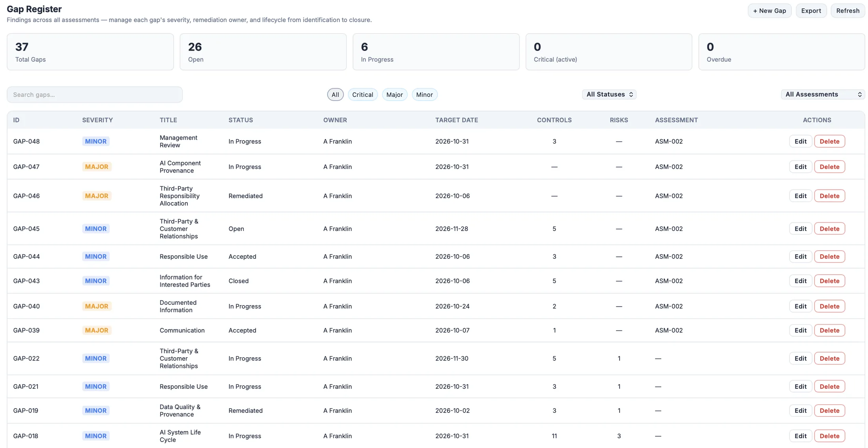Image resolution: width=868 pixels, height=448 pixels.
Task: Delete gap GAP-019
Action: click(829, 411)
